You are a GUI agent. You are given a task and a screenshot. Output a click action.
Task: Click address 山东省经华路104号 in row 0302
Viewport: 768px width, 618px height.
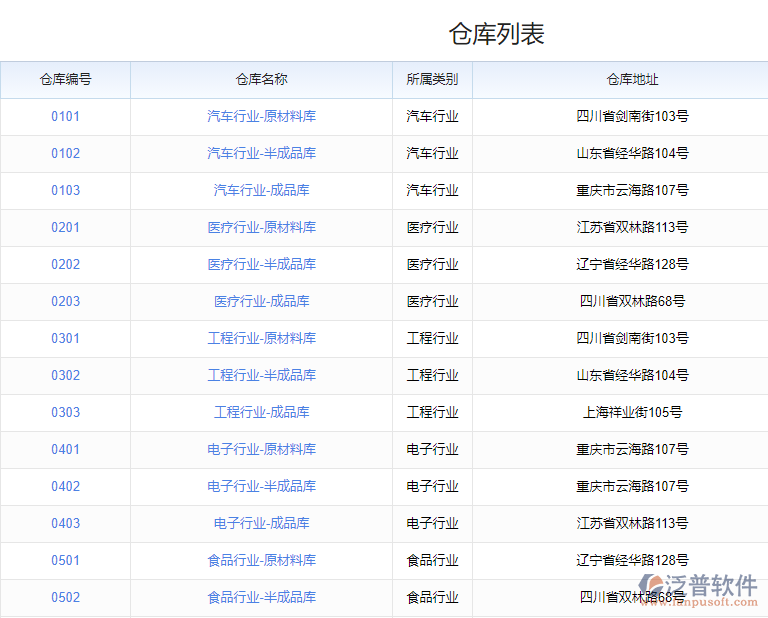[x=632, y=375]
